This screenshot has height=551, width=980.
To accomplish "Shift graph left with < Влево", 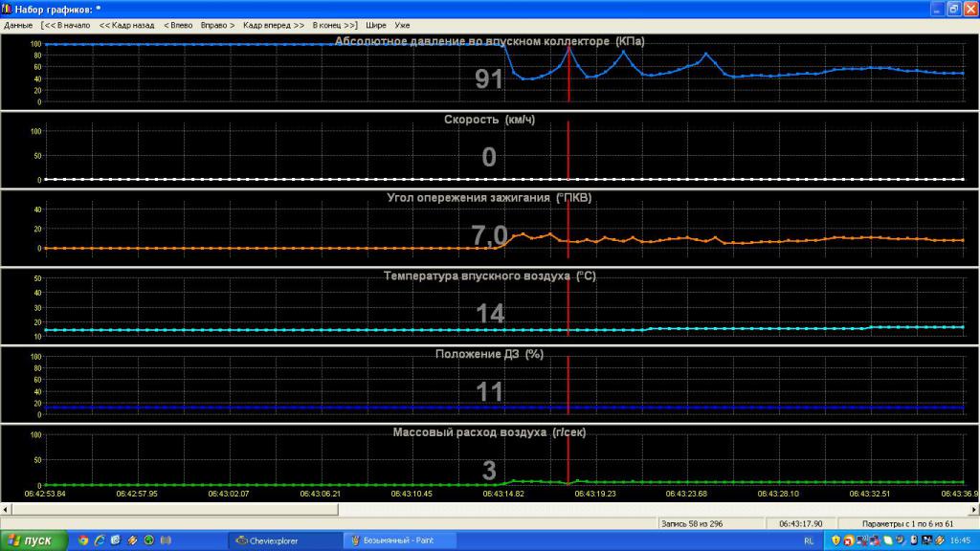I will (179, 25).
